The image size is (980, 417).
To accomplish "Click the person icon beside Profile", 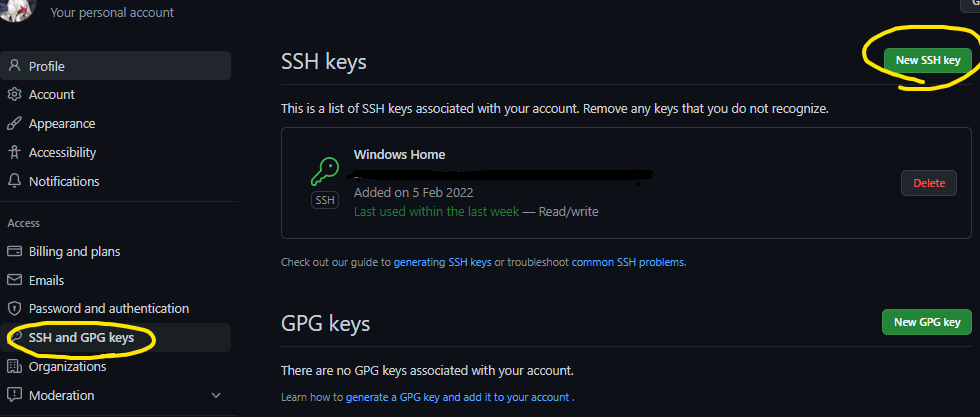I will [14, 66].
